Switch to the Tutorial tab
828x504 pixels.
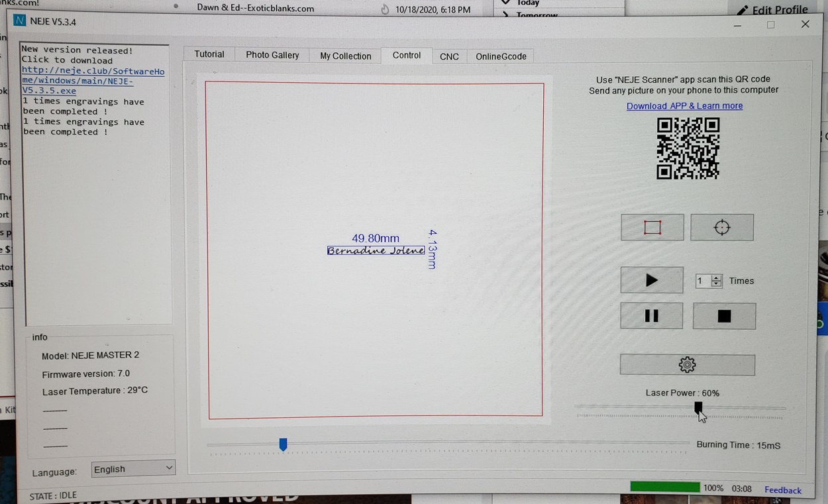click(209, 54)
